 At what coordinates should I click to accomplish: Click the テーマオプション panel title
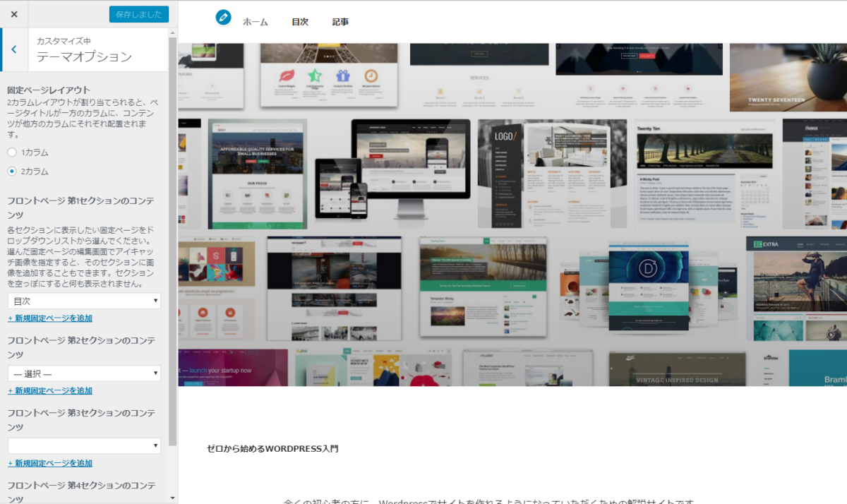pos(85,57)
